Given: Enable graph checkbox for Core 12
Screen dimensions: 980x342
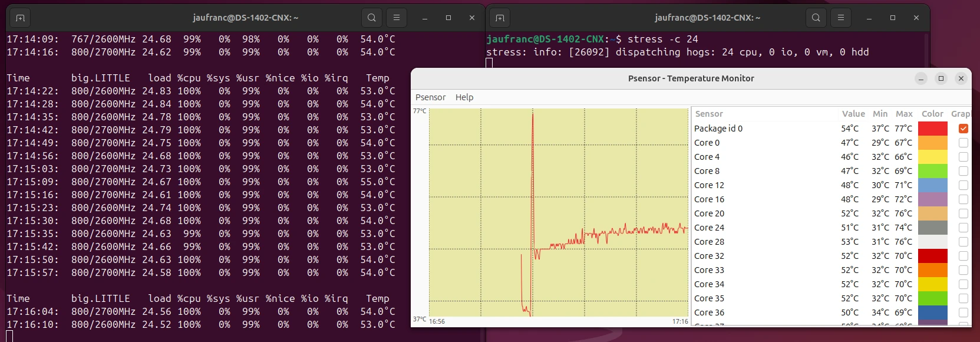Looking at the screenshot, I should tap(963, 185).
